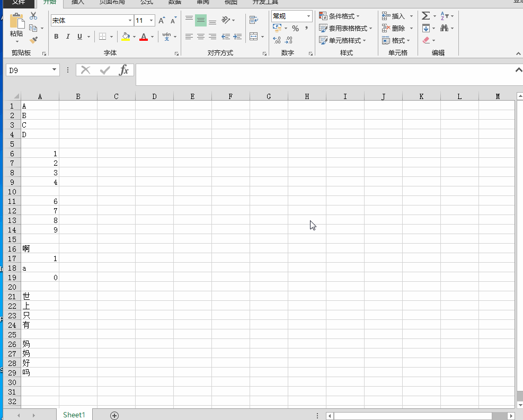Image resolution: width=523 pixels, height=420 pixels.
Task: Toggle align text right
Action: coord(212,37)
